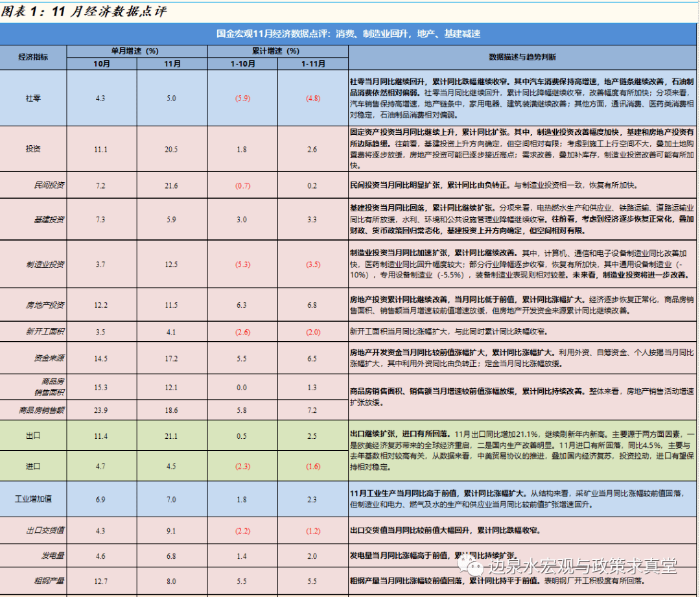Select value 6.8 in 发电量 row
The height and width of the screenshot is (597, 700).
(x=171, y=556)
